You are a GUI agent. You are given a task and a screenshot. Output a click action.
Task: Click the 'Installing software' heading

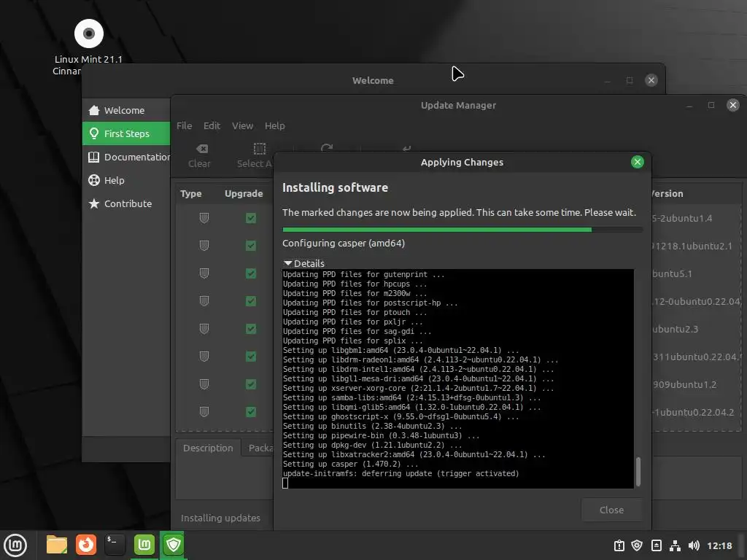tap(335, 187)
